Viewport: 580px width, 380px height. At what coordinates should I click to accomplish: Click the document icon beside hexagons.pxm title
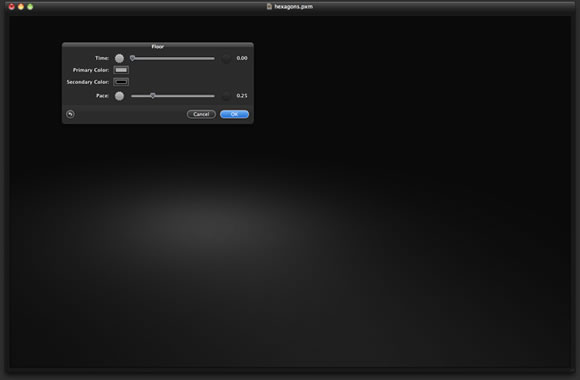click(269, 6)
